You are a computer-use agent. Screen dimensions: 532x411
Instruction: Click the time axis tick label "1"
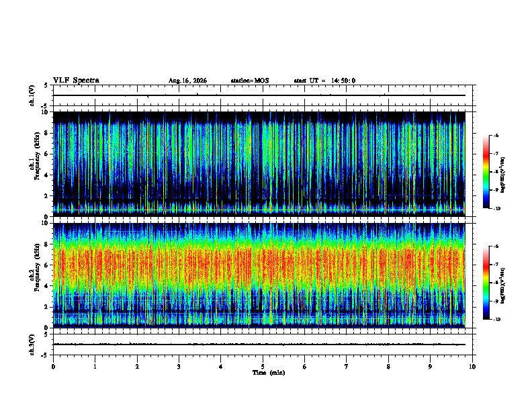(95, 367)
